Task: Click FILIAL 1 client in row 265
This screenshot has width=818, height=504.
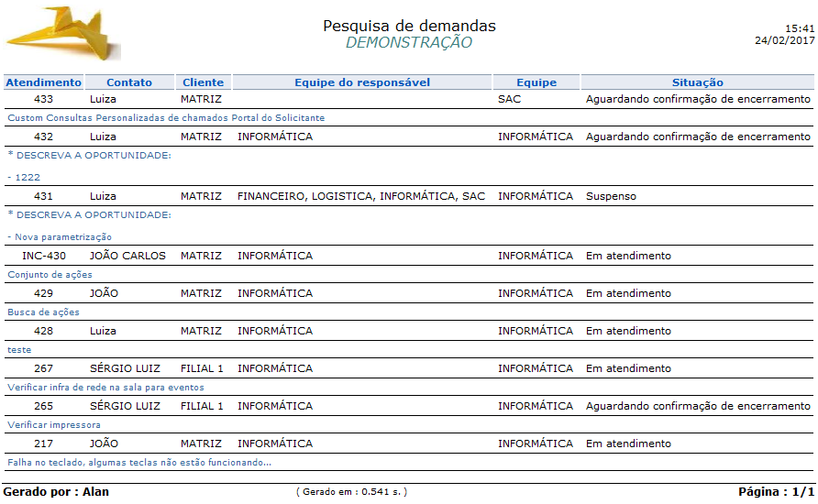Action: [x=202, y=406]
